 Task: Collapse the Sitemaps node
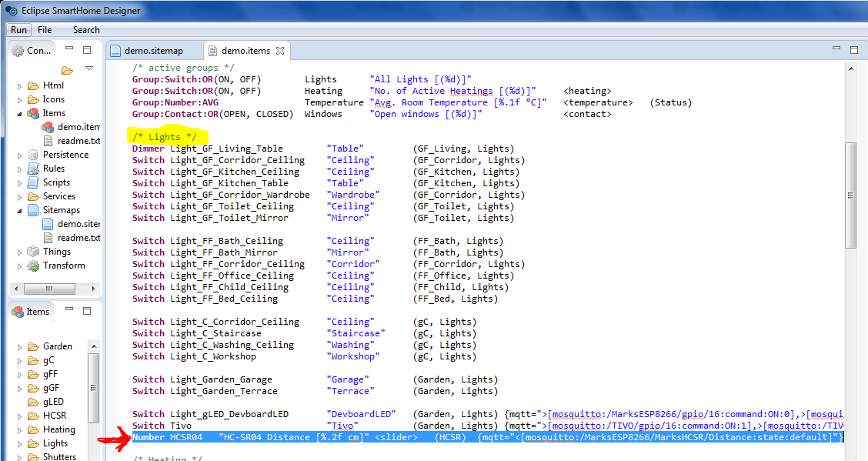pos(19,210)
